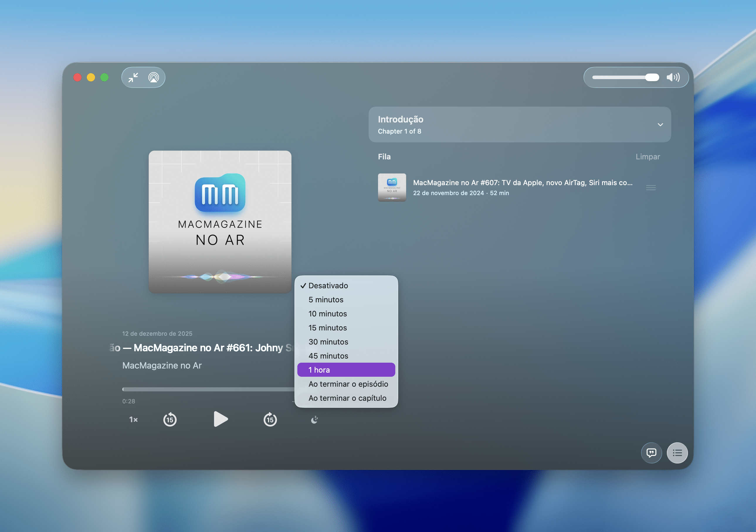Skip forward 15 seconds
This screenshot has height=532, width=756.
pyautogui.click(x=270, y=420)
